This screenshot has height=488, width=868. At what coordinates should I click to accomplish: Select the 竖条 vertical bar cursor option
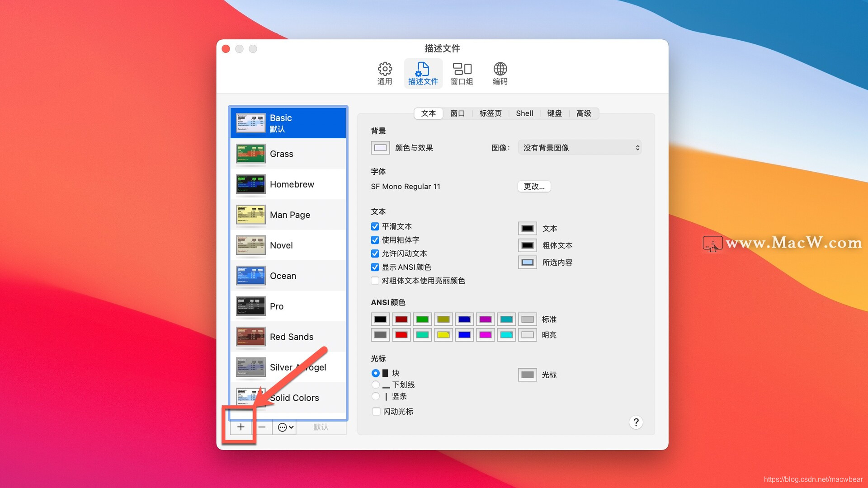coord(375,396)
